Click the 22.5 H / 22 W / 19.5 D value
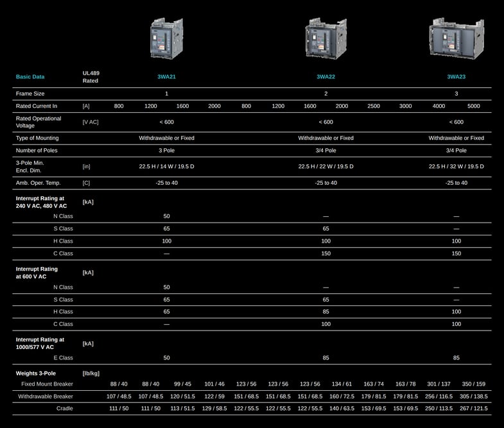The image size is (504, 428). 326,166
